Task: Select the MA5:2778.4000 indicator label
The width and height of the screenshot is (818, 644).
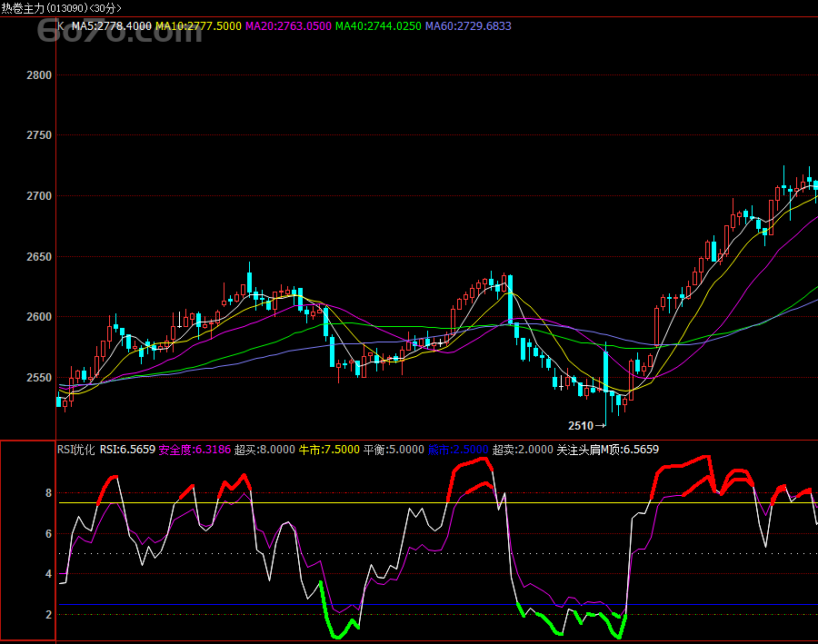Action: point(112,26)
